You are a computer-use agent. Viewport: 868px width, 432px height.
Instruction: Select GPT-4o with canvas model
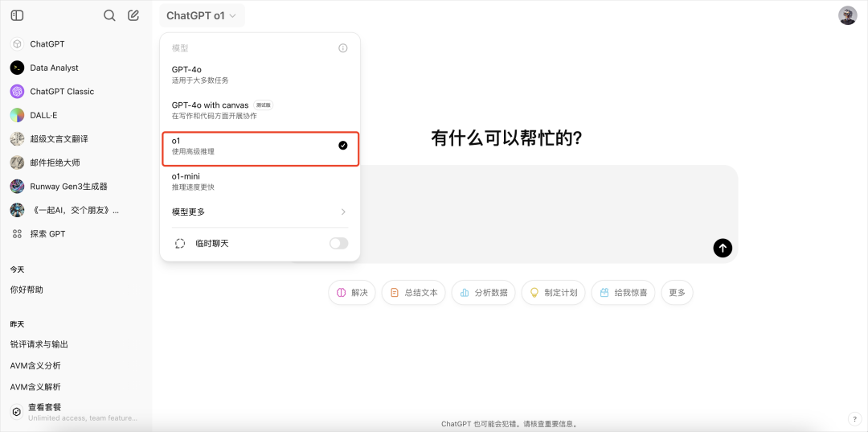click(x=260, y=109)
